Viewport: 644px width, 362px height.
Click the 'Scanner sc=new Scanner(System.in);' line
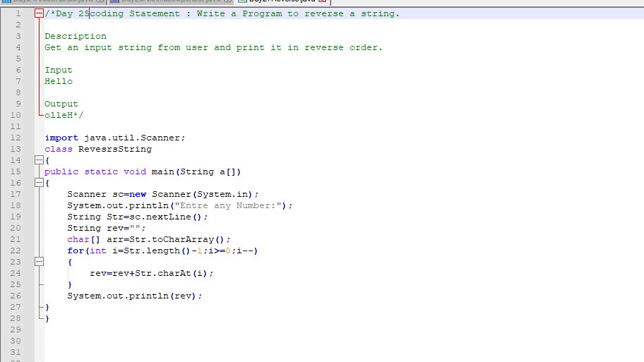pyautogui.click(x=163, y=194)
